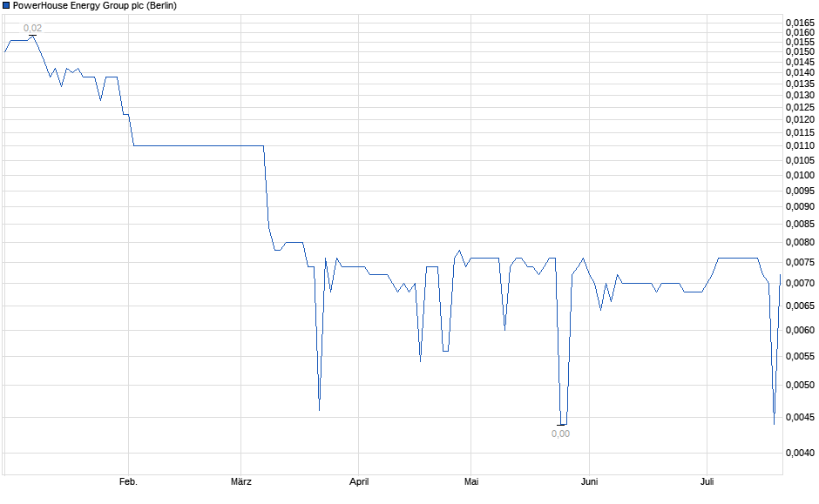Click the 0,0065 price axis value

tap(800, 306)
